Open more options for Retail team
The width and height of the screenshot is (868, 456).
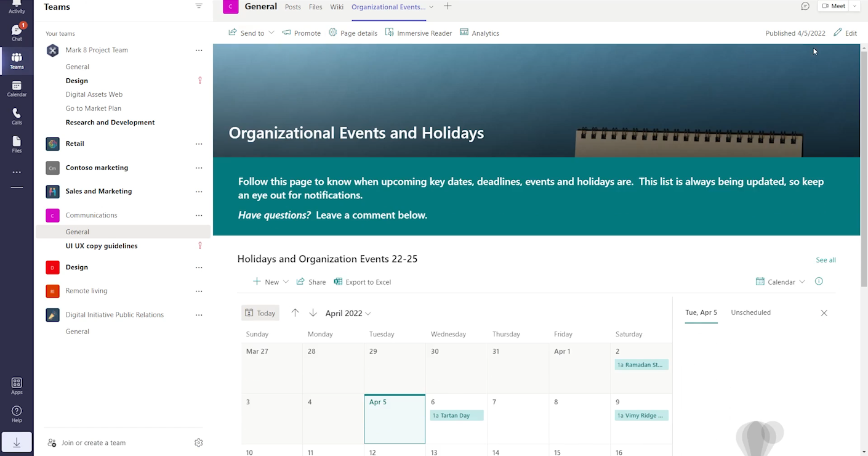(x=199, y=144)
